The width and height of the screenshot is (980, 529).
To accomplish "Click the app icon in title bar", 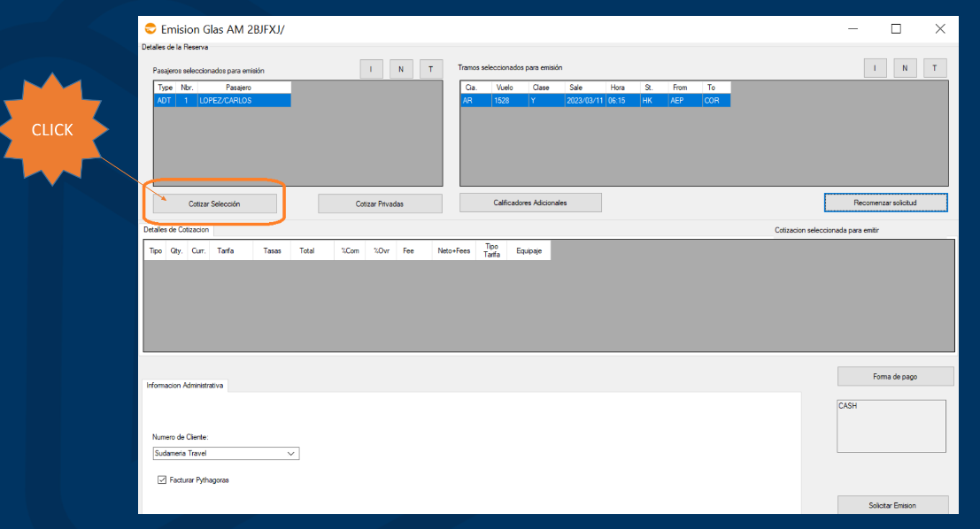I will pyautogui.click(x=150, y=29).
